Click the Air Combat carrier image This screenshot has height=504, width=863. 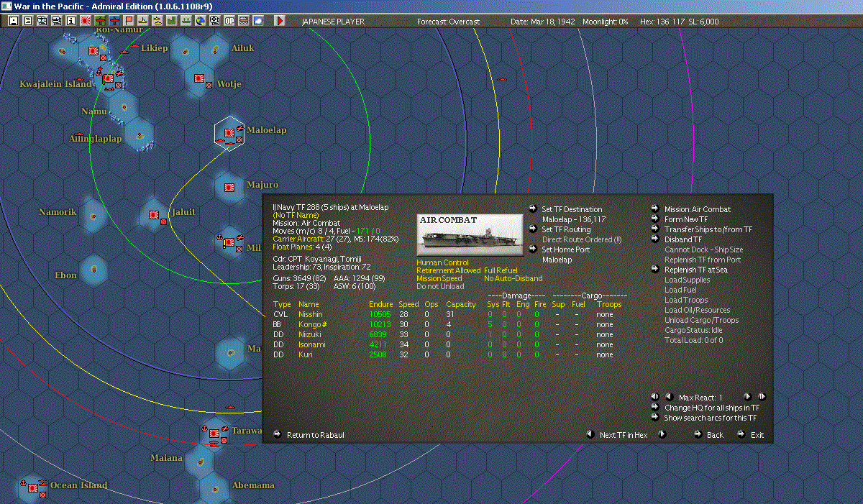(x=470, y=234)
